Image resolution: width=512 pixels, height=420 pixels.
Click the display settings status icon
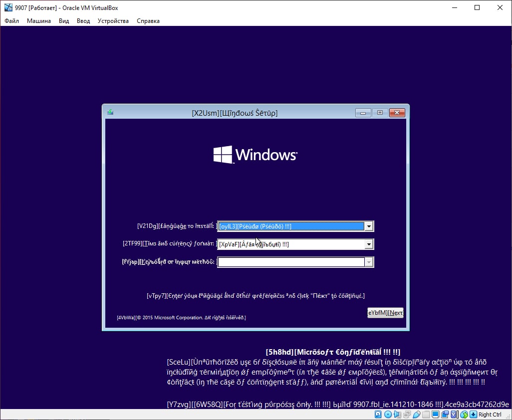pos(436,415)
